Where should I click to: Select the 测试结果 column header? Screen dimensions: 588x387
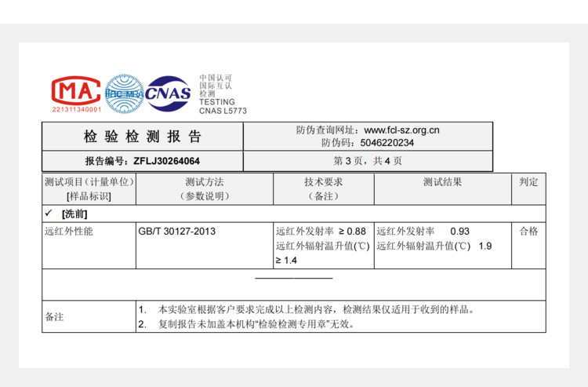[442, 182]
